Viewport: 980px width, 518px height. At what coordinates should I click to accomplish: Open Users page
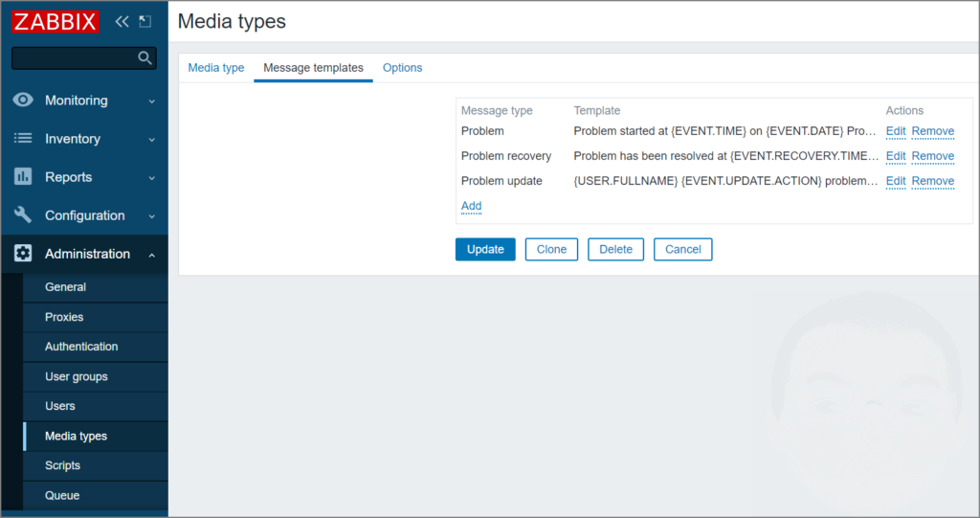tap(60, 406)
